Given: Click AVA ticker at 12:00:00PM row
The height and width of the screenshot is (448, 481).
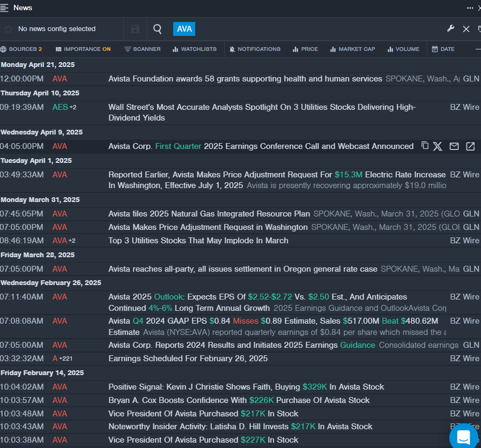Looking at the screenshot, I should pos(60,79).
